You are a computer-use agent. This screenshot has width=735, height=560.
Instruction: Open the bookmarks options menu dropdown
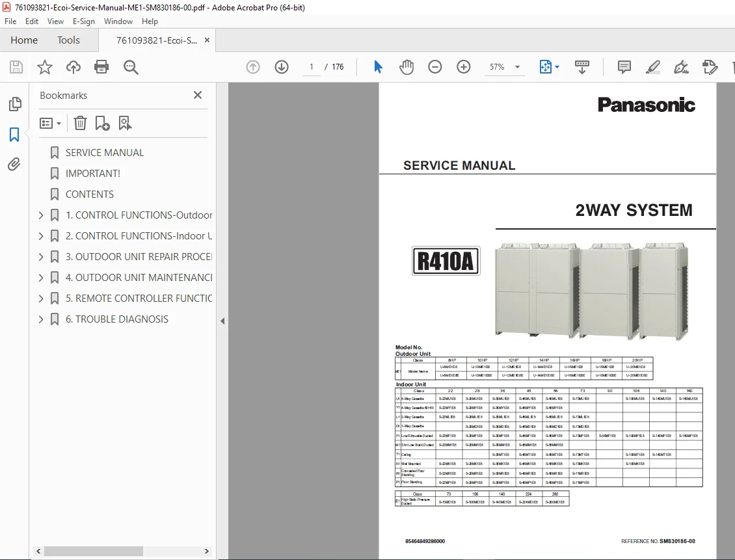(50, 123)
